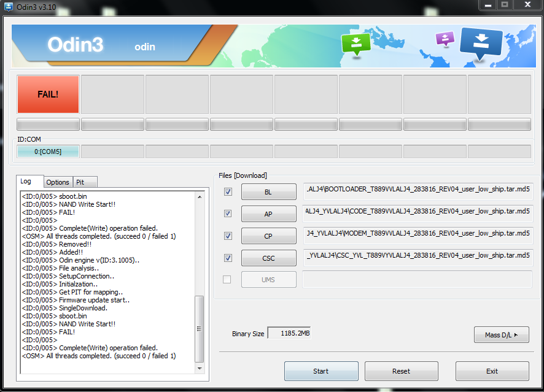The image size is (544, 392).
Task: Start the firmware flash
Action: [321, 371]
